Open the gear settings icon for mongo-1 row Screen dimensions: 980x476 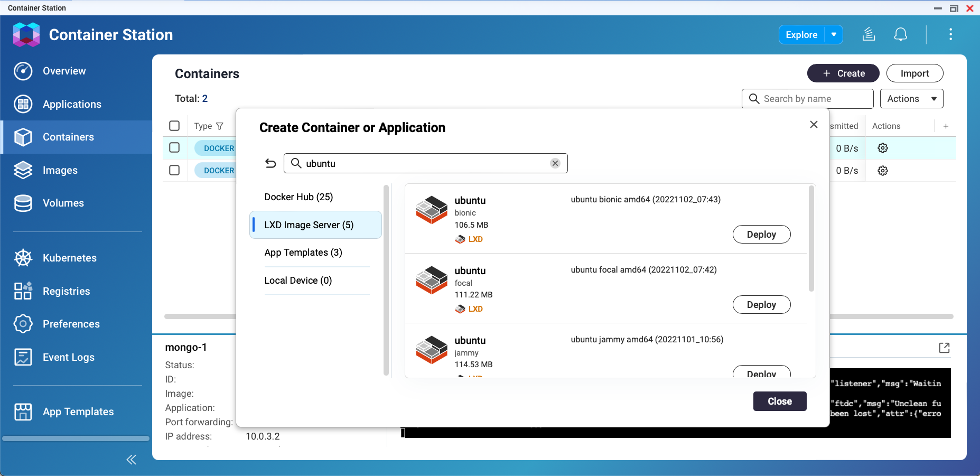883,148
